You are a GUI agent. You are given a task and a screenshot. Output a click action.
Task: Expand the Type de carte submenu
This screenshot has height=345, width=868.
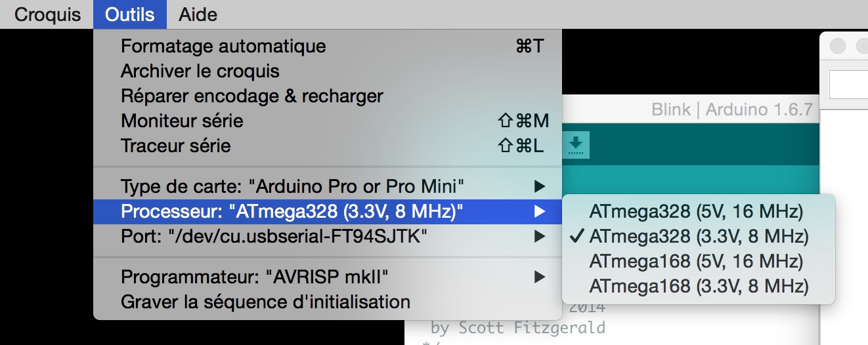pos(292,186)
